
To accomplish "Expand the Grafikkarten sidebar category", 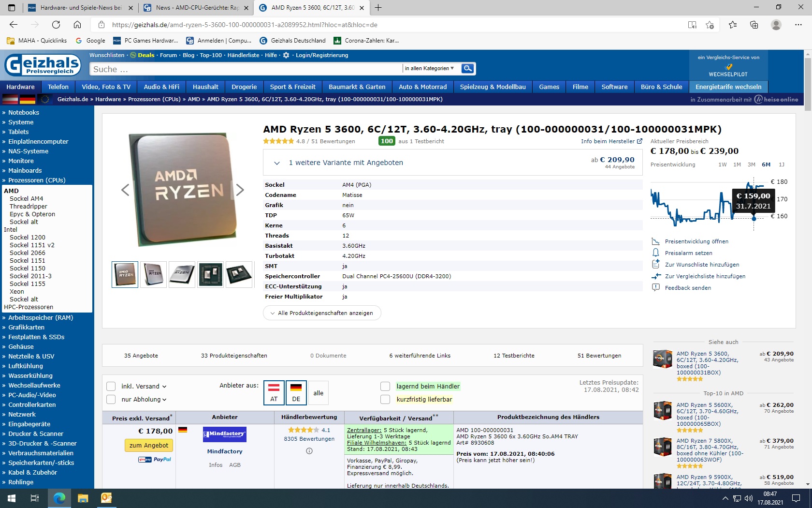I will point(26,327).
